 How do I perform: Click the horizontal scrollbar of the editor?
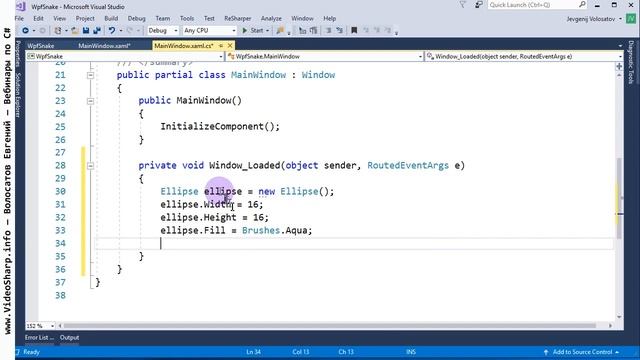329,326
